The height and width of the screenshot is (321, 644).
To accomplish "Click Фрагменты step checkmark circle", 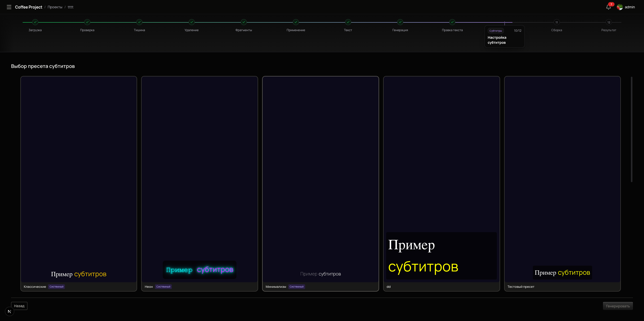I will 244,22.
